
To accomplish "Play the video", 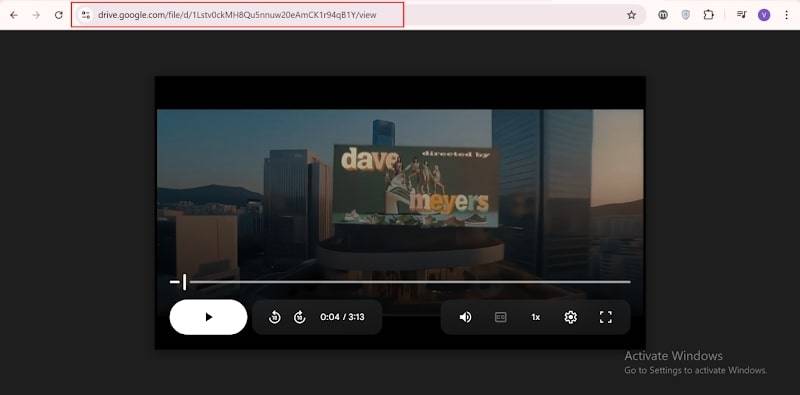I will pos(208,317).
